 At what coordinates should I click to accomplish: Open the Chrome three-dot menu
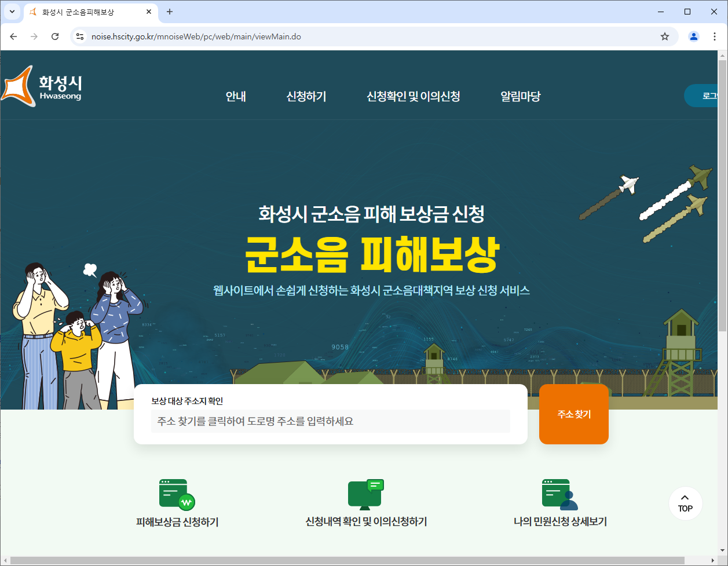(x=715, y=36)
